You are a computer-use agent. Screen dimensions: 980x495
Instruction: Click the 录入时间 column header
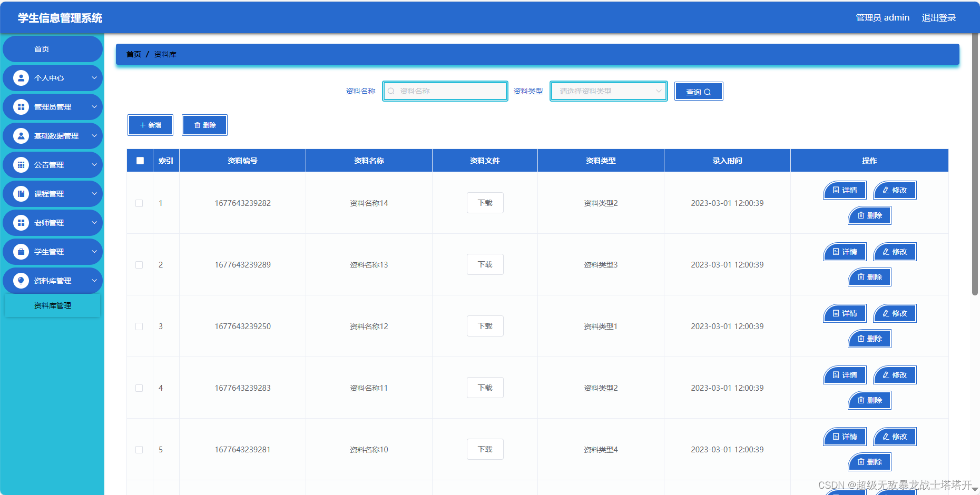727,161
